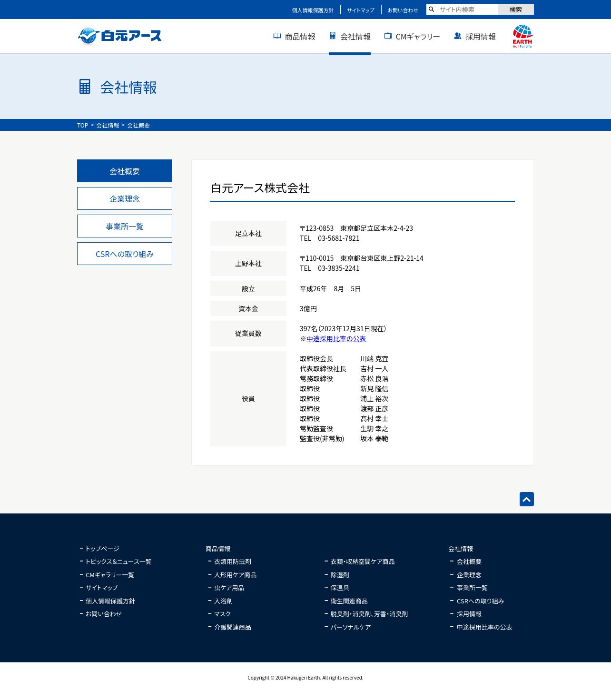The height and width of the screenshot is (700, 611).
Task: Click the building icon beside 会社情報 nav
Action: [x=333, y=36]
